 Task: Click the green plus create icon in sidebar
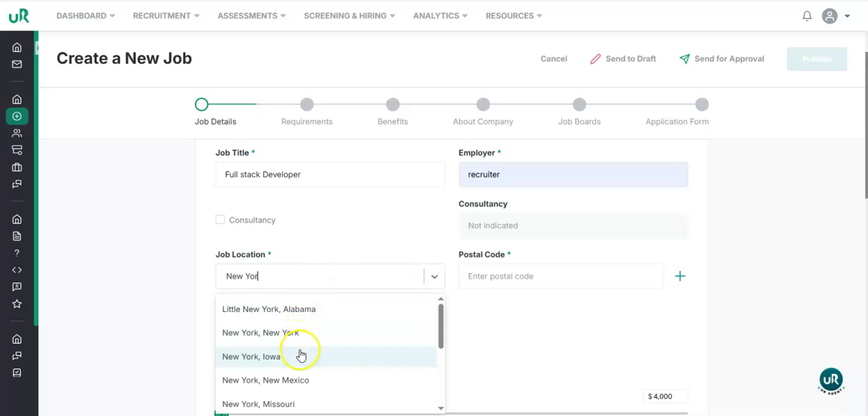click(17, 116)
